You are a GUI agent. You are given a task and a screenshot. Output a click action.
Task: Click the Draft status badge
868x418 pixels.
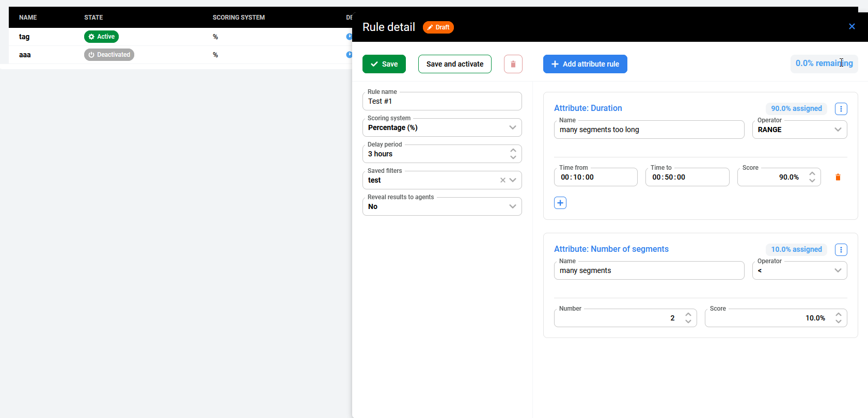click(x=438, y=27)
